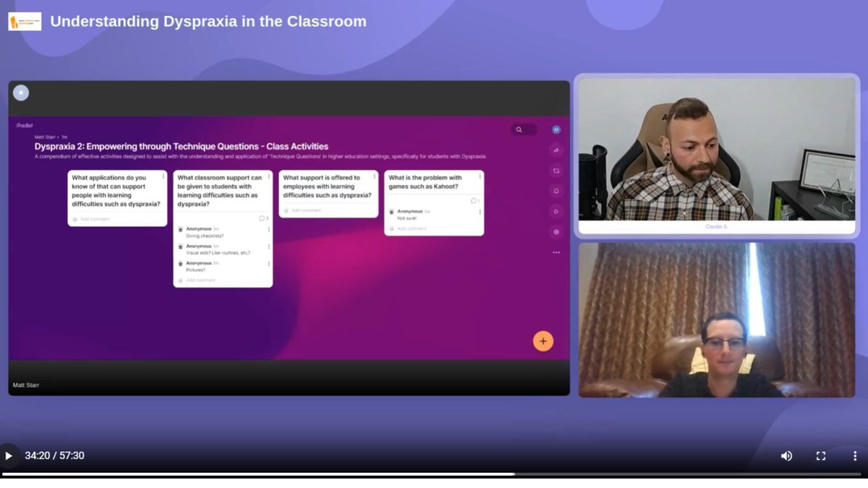
Task: Play the video with the play button
Action: click(9, 455)
